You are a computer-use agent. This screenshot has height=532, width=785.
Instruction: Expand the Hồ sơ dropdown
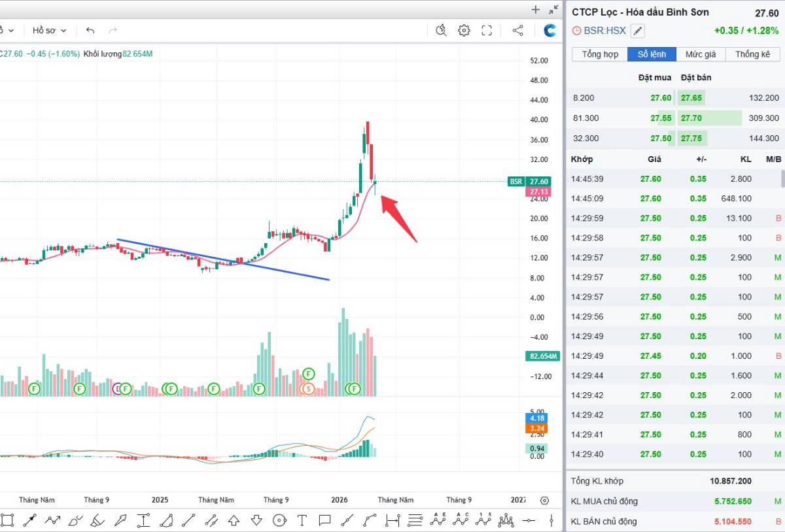click(49, 31)
